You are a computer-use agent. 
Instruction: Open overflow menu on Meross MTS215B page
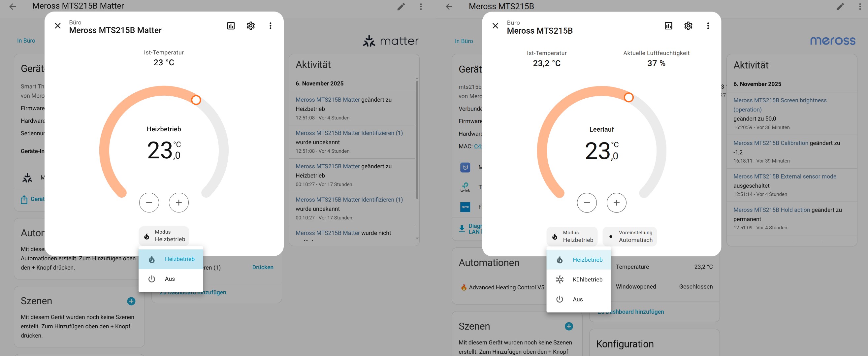pos(860,6)
